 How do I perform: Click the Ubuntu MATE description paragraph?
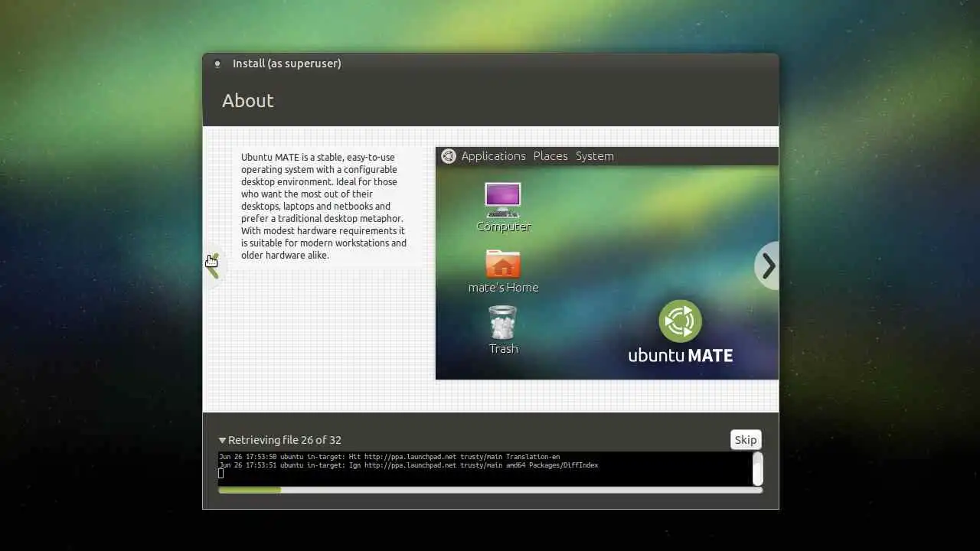click(325, 206)
